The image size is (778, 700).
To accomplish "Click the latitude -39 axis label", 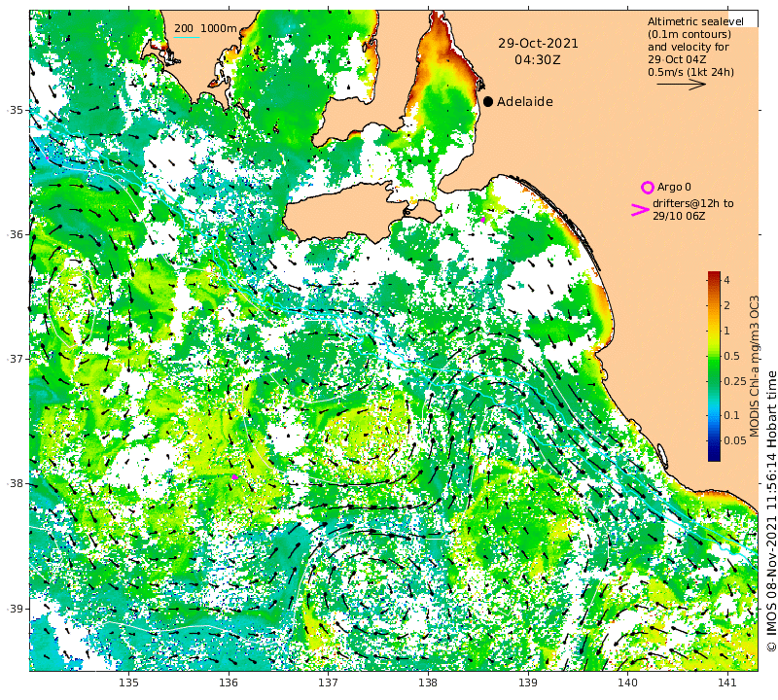I will pos(16,609).
